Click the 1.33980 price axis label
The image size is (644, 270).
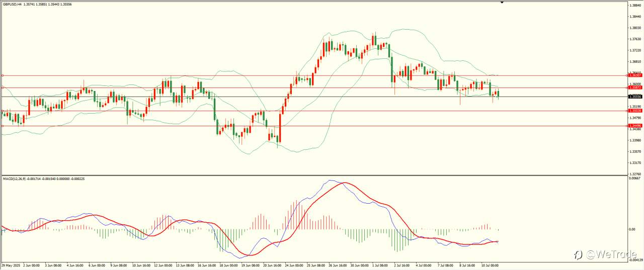click(x=635, y=140)
